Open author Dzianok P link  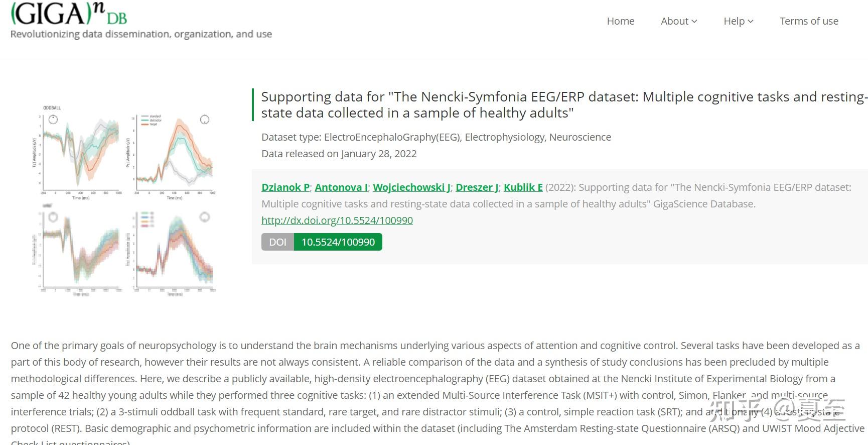(285, 187)
